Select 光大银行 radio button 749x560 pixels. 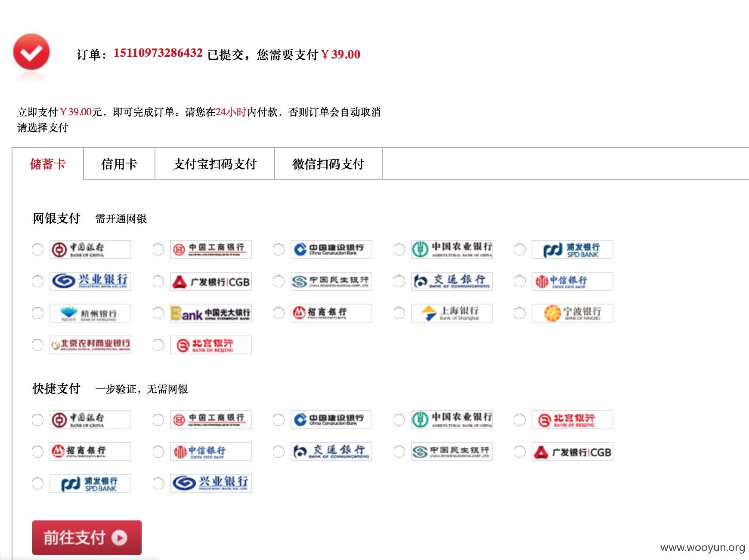tap(158, 313)
